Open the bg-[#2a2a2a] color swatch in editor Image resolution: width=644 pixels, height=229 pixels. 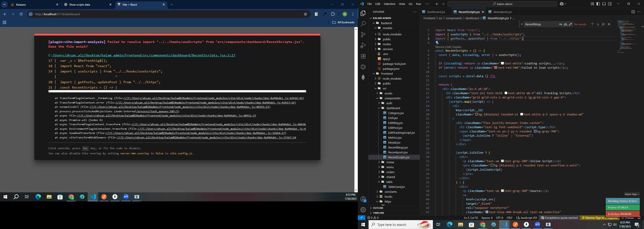click(x=477, y=114)
